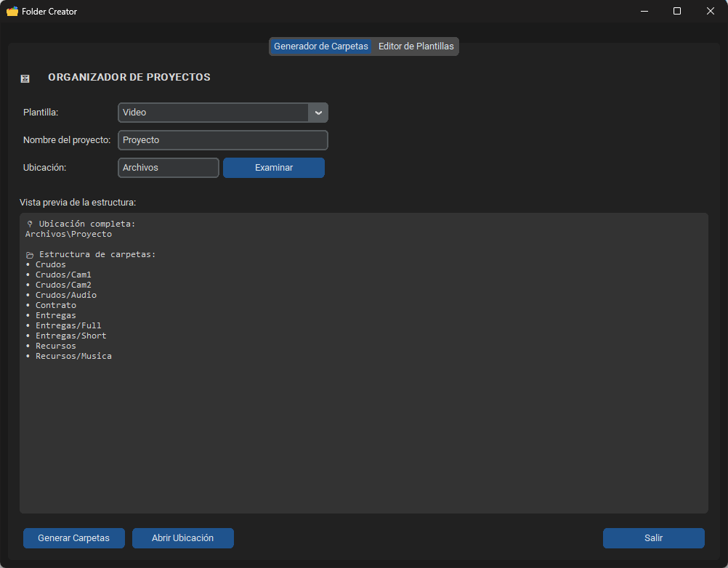
Task: Click the Crudos/Cam1 line in the preview
Action: click(x=63, y=275)
